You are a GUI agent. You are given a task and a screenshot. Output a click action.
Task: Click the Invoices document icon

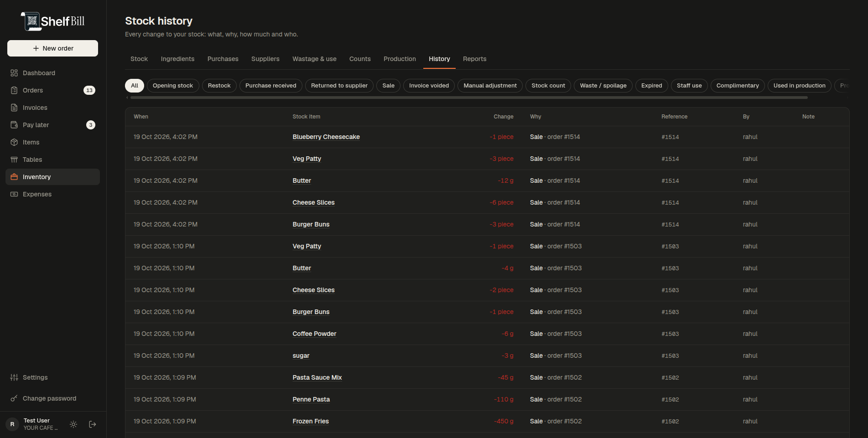click(14, 108)
